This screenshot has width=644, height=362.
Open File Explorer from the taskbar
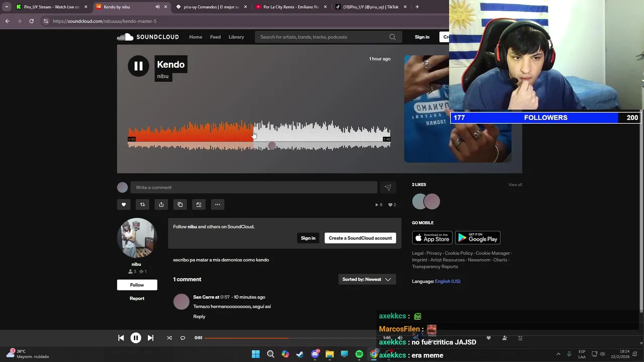pyautogui.click(x=330, y=354)
